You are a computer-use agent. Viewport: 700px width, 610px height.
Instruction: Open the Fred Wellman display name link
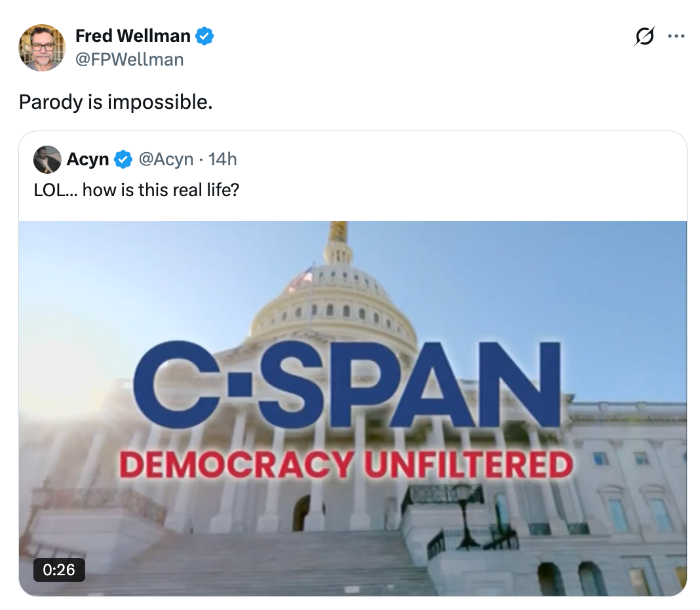click(133, 36)
